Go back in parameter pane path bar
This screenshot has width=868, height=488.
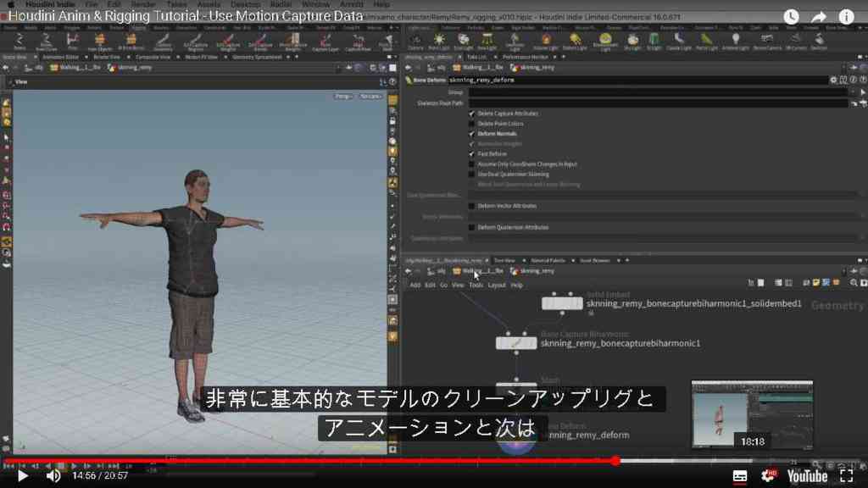pyautogui.click(x=408, y=68)
